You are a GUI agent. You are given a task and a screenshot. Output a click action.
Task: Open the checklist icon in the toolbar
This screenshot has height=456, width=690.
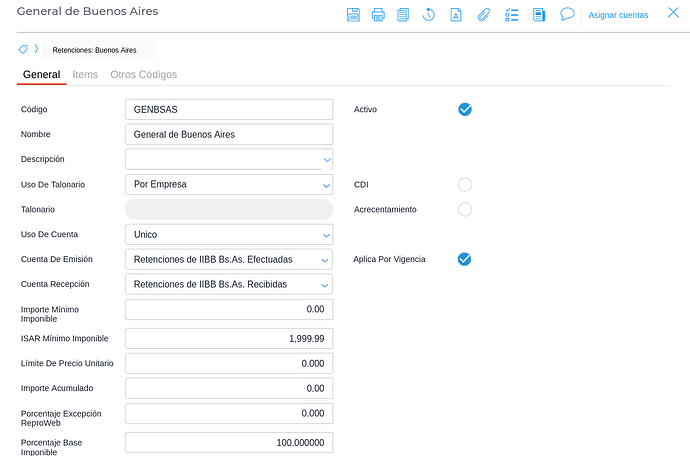click(x=511, y=15)
